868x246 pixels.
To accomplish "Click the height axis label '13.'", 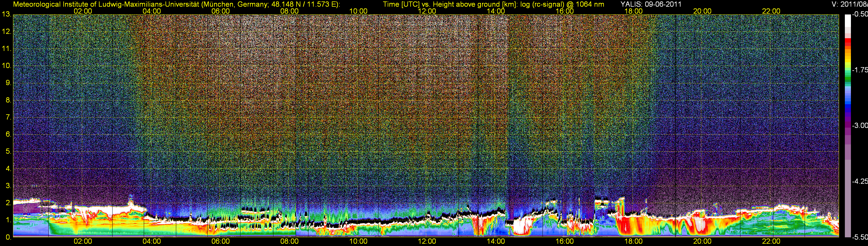I will [x=6, y=14].
